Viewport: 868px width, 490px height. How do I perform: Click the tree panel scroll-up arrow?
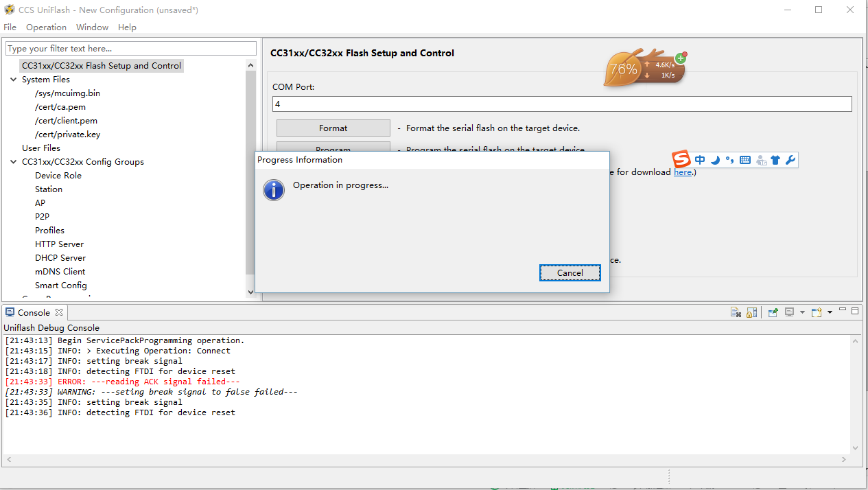pyautogui.click(x=250, y=65)
